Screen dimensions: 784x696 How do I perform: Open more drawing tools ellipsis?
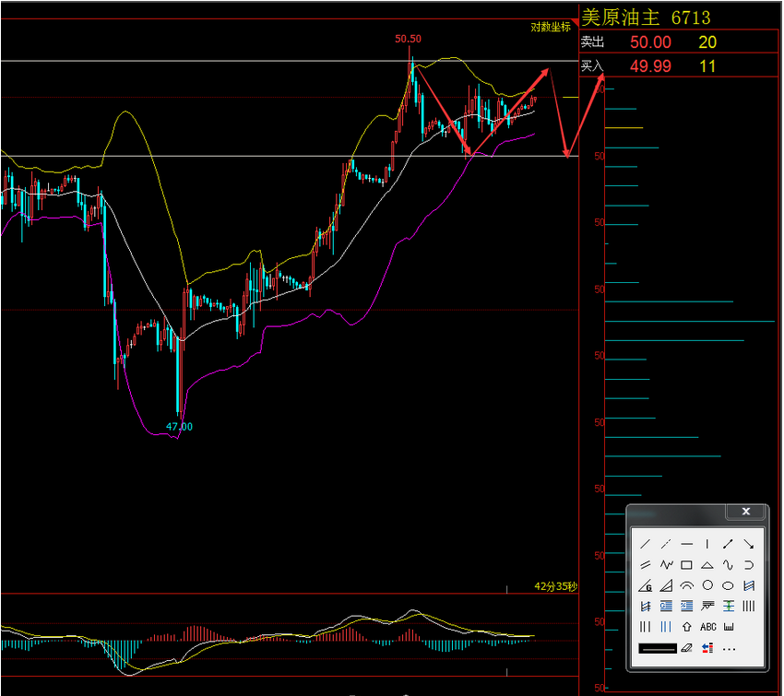(x=729, y=649)
